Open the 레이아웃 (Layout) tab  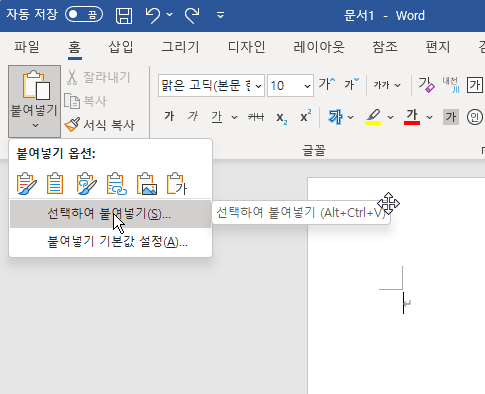(x=319, y=47)
